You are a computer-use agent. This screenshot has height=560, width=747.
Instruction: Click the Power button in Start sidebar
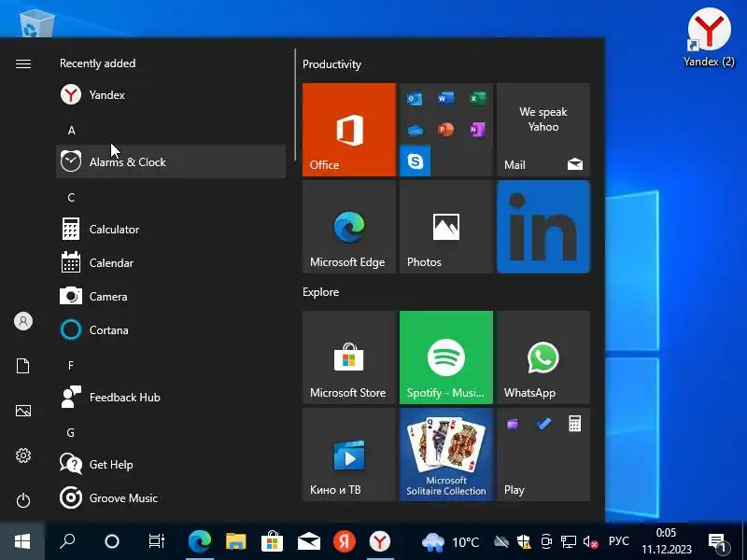[x=23, y=500]
